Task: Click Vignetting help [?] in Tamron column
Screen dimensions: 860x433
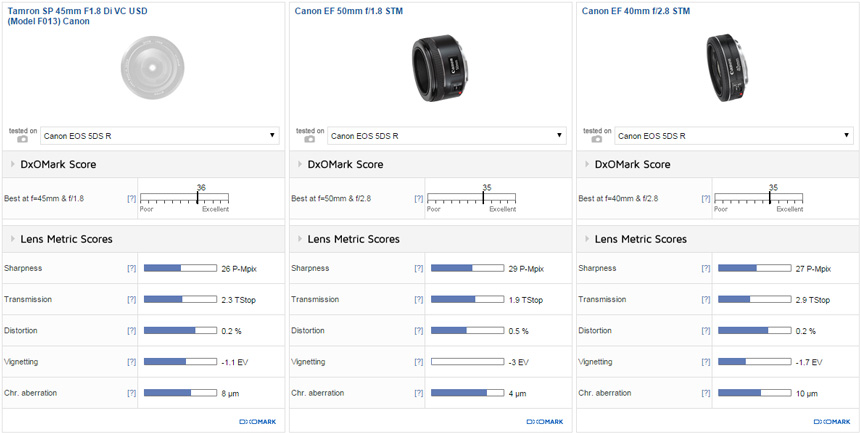Action: click(132, 362)
